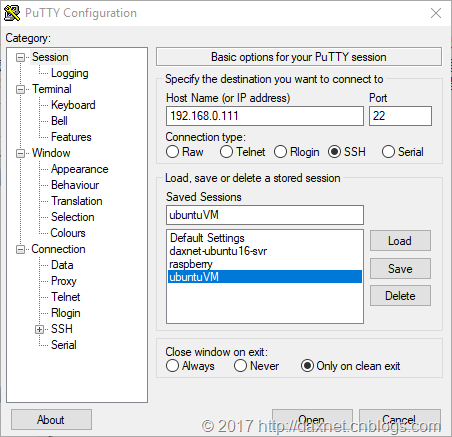Screen dimensions: 452x437
Task: Load the selected saved session
Action: [400, 241]
